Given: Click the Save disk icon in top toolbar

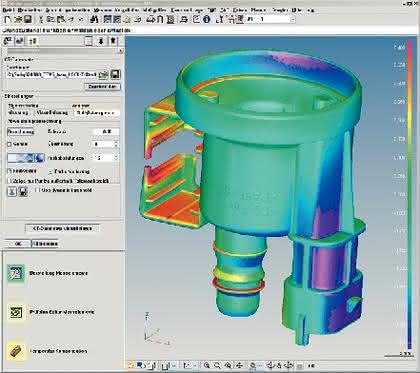Looking at the screenshot, I should (x=28, y=20).
